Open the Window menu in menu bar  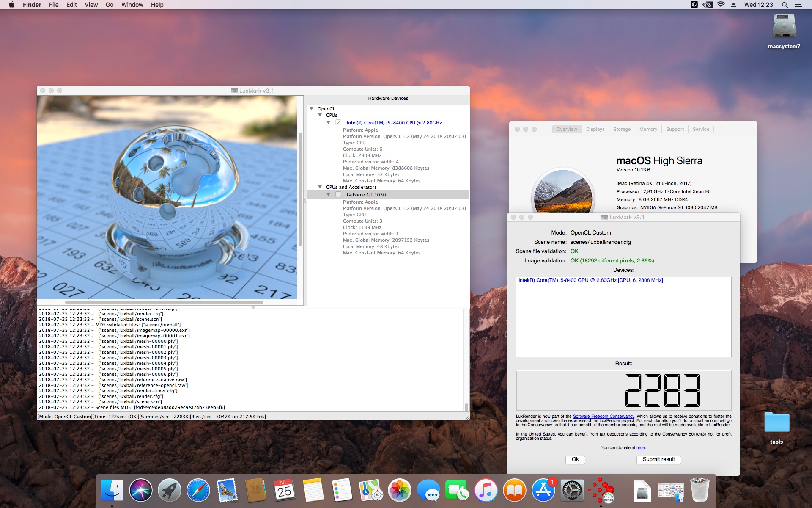click(x=132, y=5)
